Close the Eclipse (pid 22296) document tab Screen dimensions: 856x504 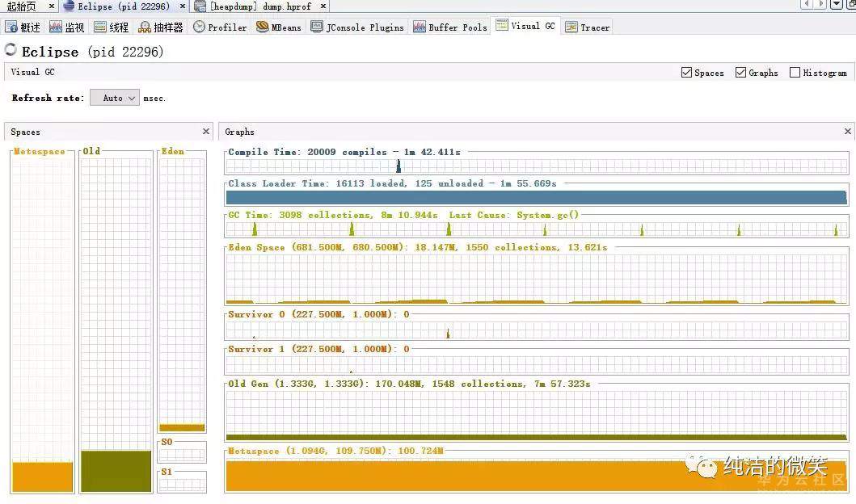click(x=183, y=6)
